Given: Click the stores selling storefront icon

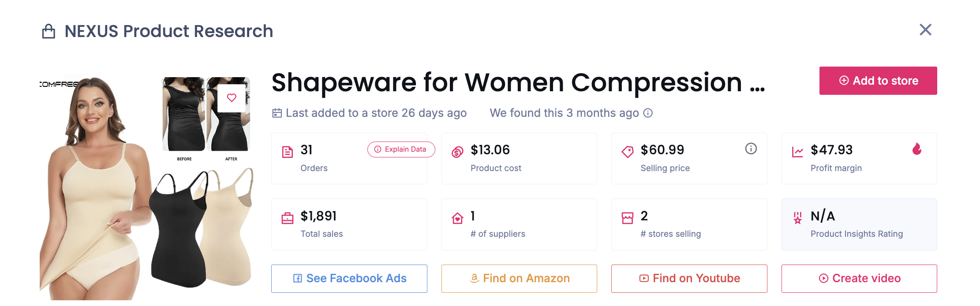Looking at the screenshot, I should [x=627, y=218].
